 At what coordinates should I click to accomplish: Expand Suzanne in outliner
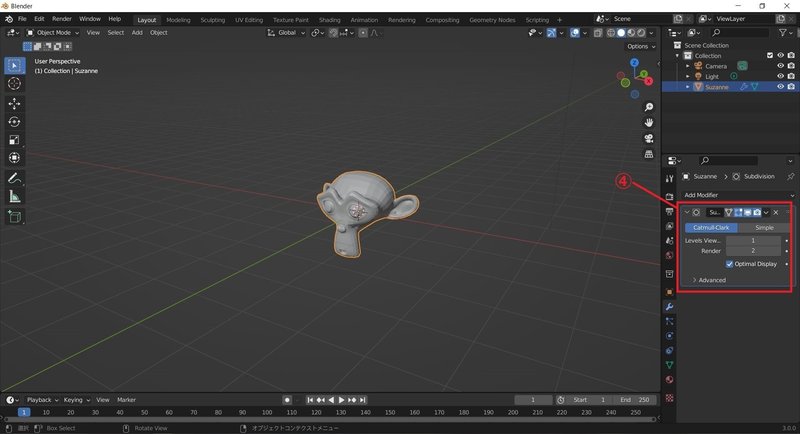click(688, 87)
